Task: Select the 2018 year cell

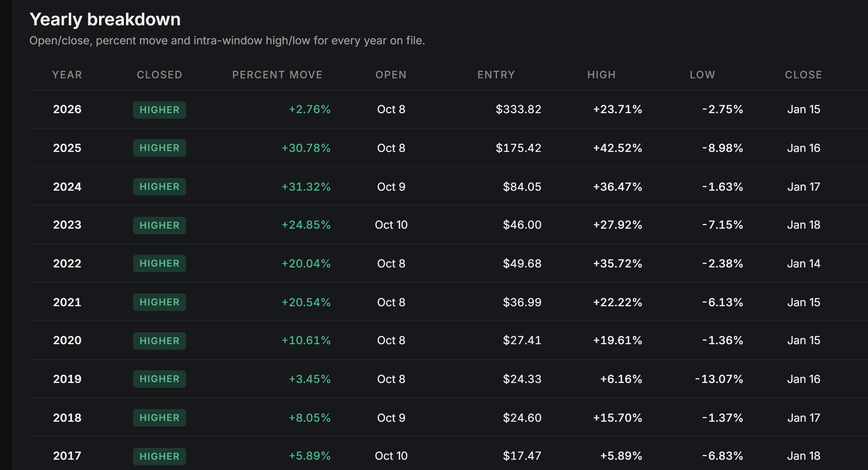Action: click(67, 418)
